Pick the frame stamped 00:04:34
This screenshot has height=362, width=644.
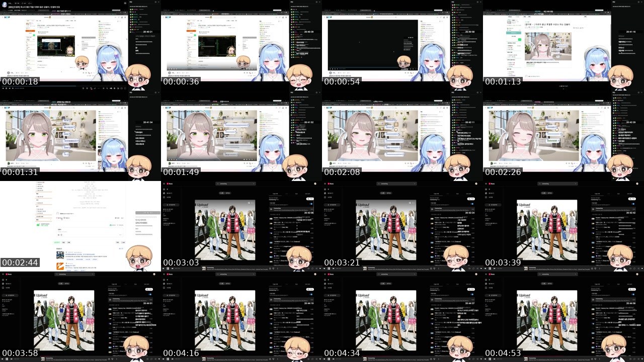(403, 317)
